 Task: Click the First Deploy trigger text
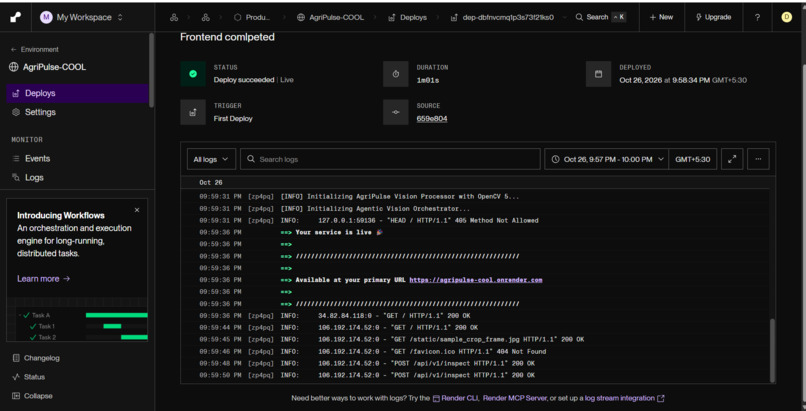(x=233, y=119)
